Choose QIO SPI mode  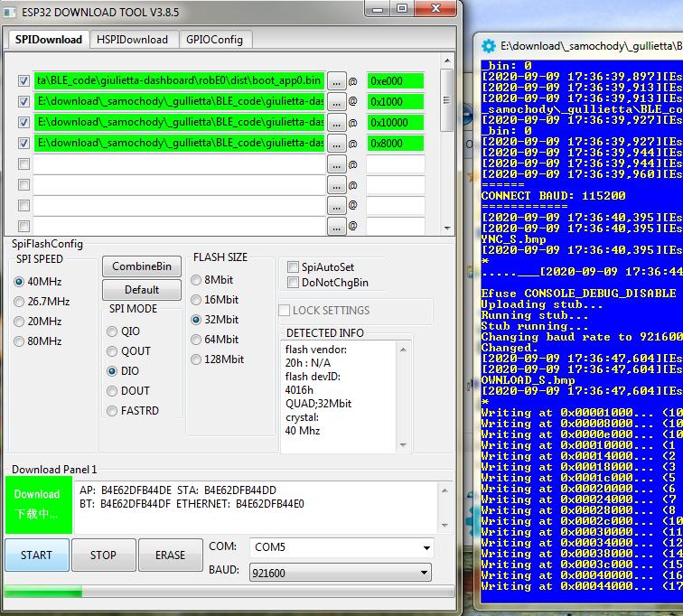click(x=112, y=331)
